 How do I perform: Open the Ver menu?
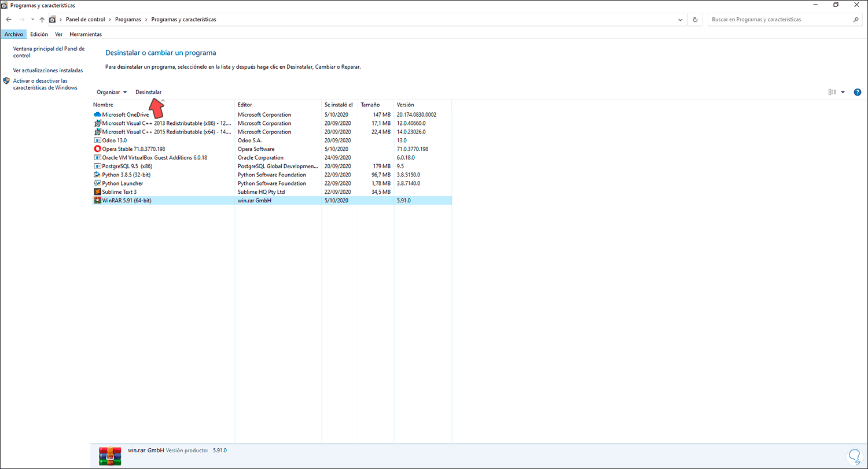[59, 34]
